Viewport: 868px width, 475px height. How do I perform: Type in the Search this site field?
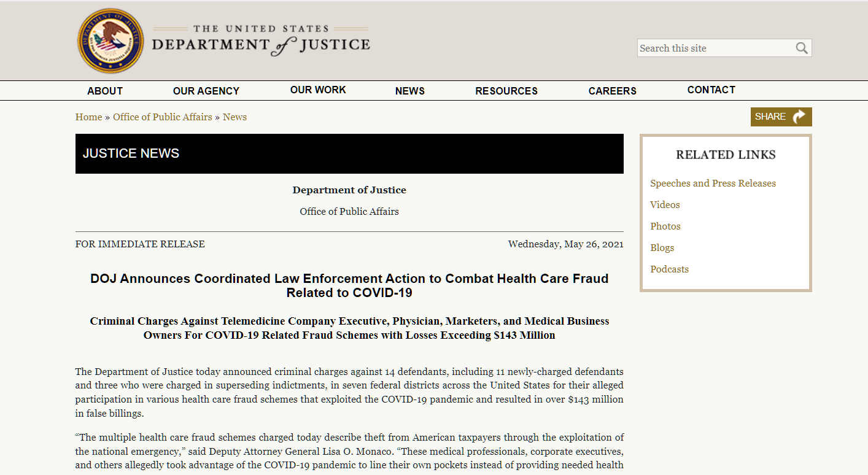click(x=715, y=48)
